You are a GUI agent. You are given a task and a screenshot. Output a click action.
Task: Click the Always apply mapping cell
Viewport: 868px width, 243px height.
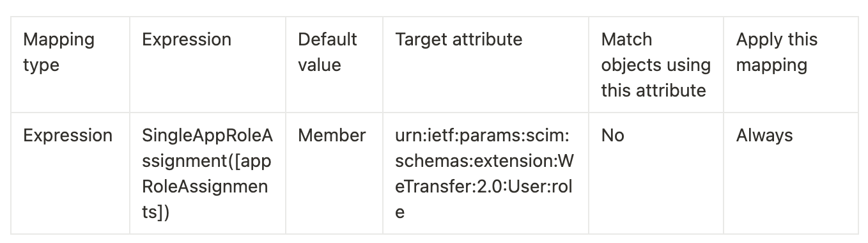coord(764,136)
